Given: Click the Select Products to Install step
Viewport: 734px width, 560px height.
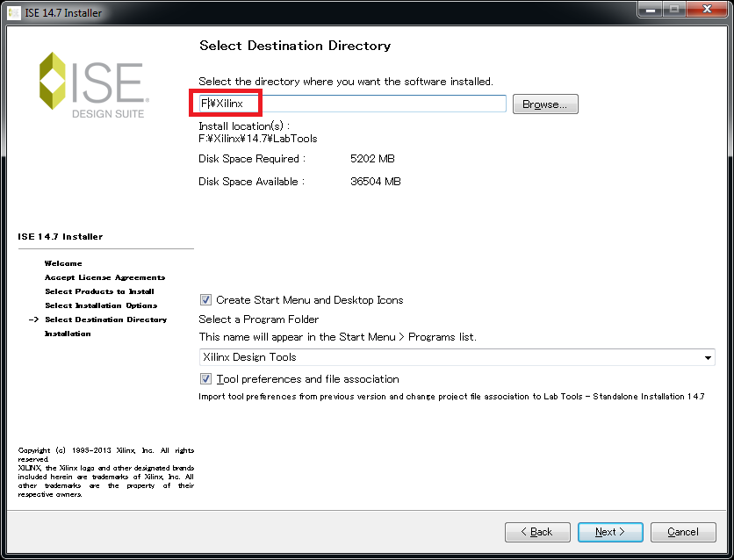Looking at the screenshot, I should pos(99,291).
